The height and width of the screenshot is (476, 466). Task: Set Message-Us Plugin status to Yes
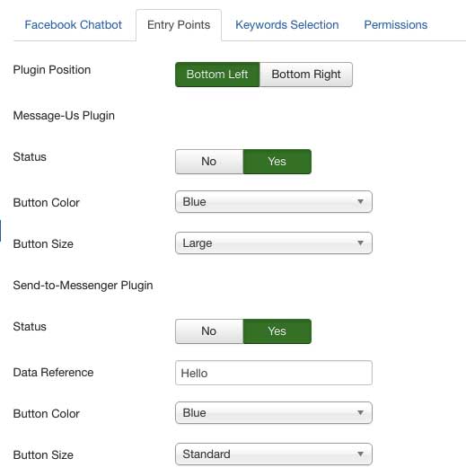(x=277, y=162)
